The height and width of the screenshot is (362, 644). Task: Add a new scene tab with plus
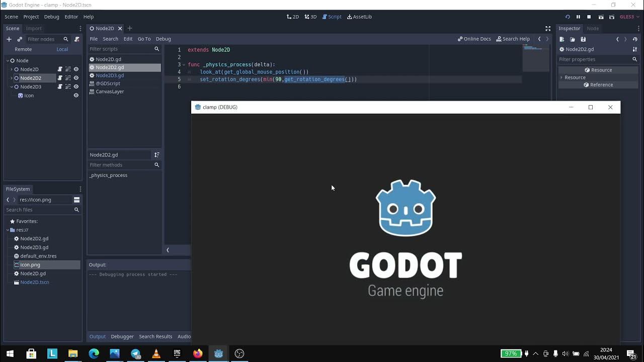[129, 29]
